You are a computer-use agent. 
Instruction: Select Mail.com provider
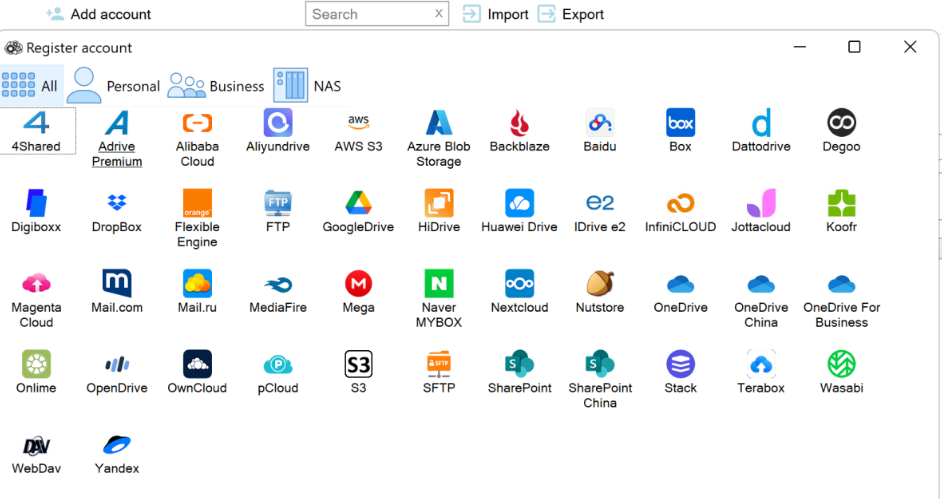(117, 292)
